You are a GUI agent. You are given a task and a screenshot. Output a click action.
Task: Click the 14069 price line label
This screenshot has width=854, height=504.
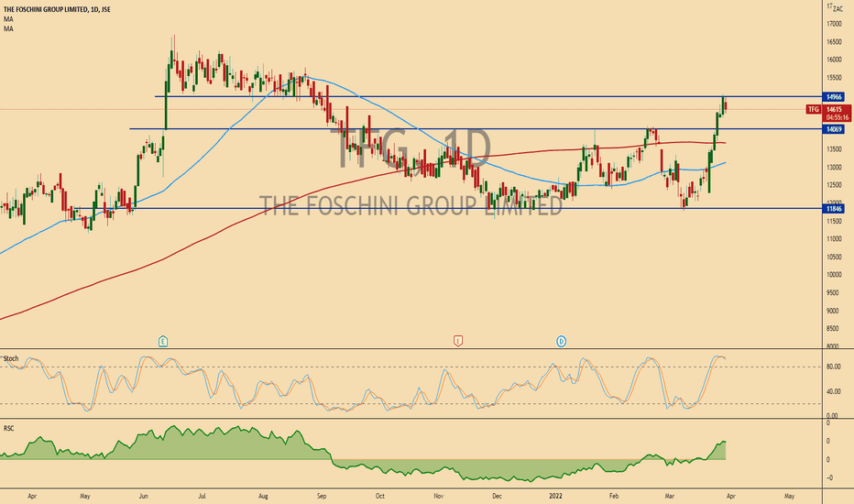click(x=834, y=129)
